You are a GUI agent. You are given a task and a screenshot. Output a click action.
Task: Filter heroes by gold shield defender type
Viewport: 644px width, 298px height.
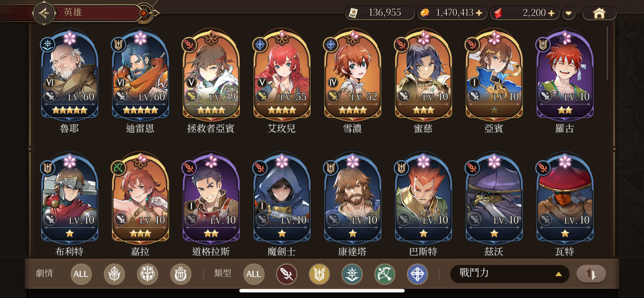[x=320, y=274]
